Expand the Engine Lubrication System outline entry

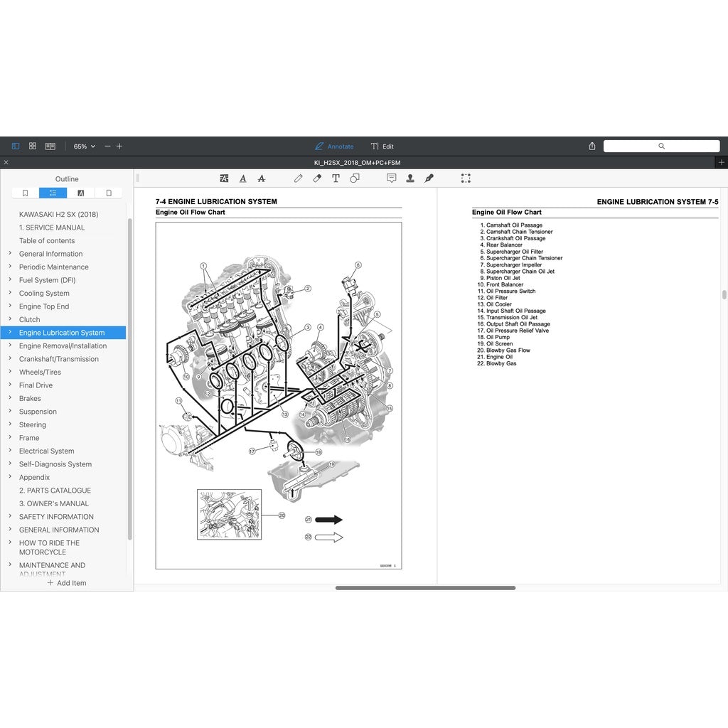9,332
